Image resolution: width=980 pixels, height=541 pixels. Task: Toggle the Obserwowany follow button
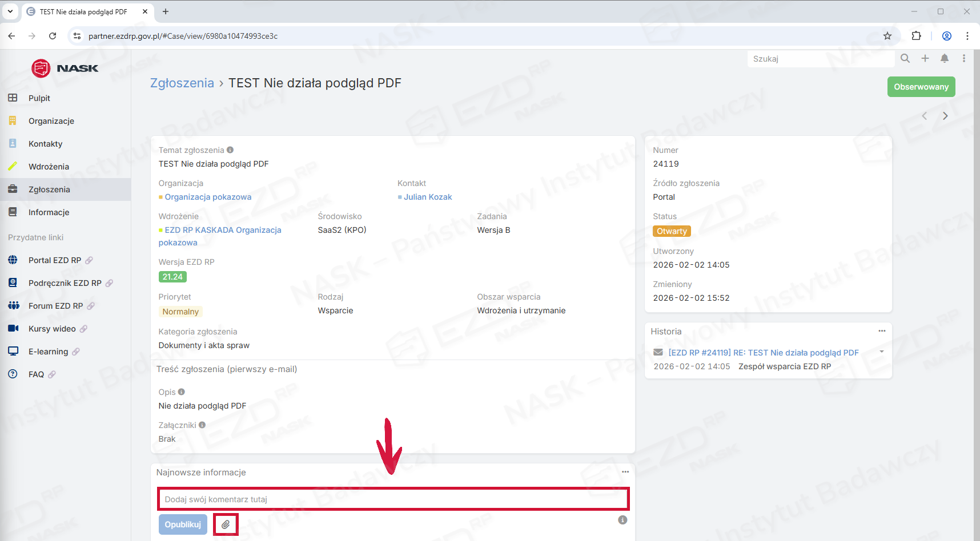[x=921, y=87]
